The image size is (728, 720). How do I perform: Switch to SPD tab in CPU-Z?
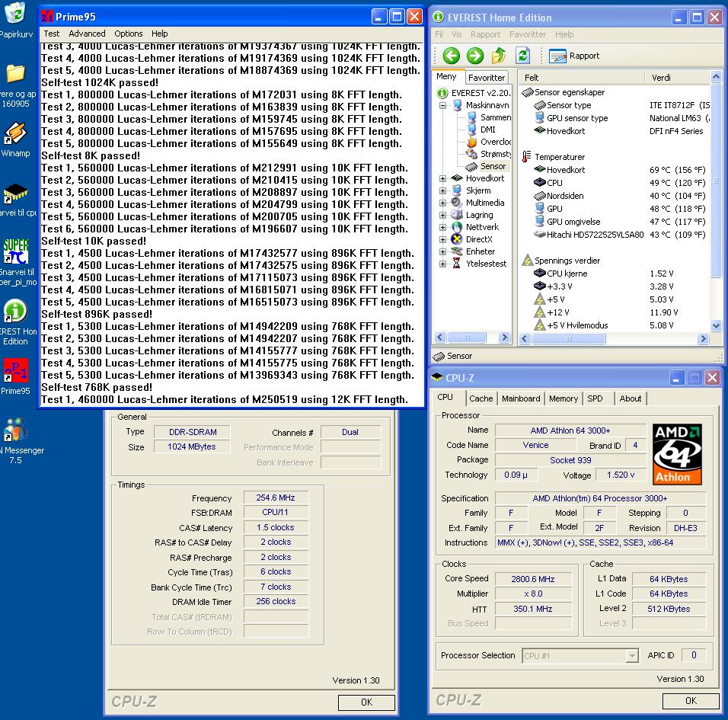(595, 398)
